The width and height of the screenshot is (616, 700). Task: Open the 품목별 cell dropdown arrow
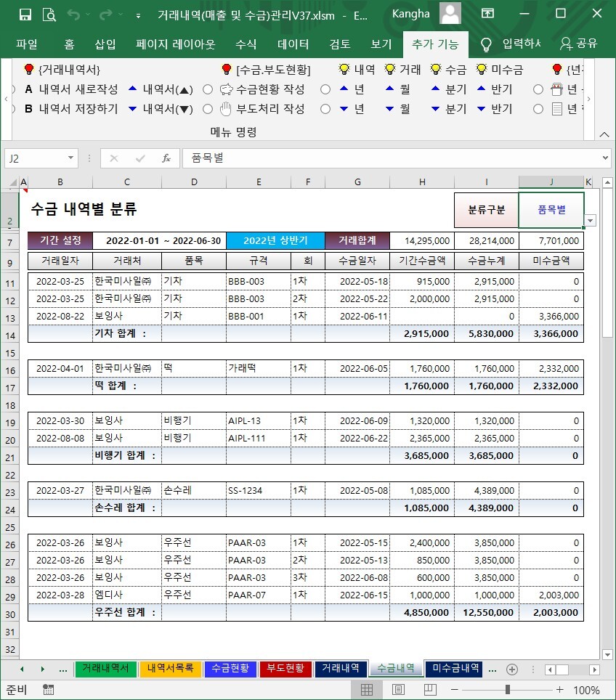click(x=591, y=221)
